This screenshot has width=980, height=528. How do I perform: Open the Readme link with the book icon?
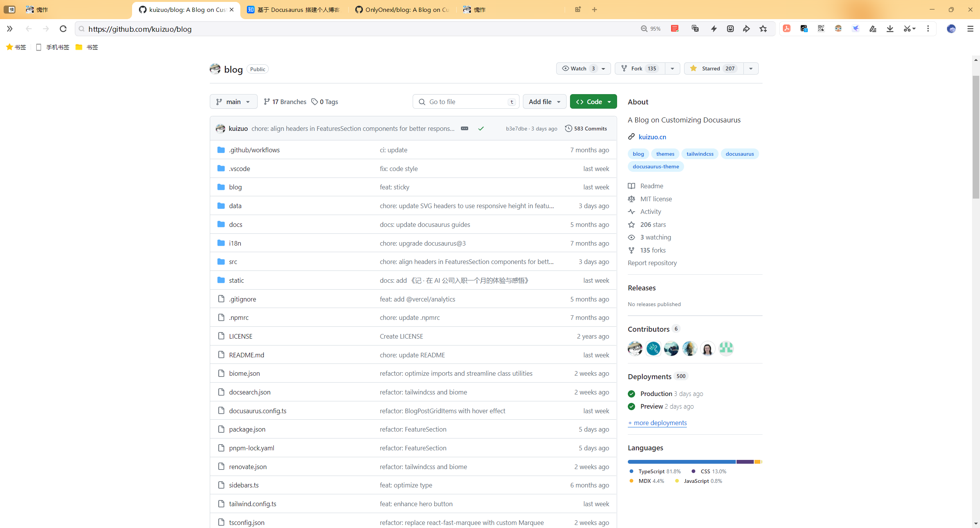click(x=646, y=186)
